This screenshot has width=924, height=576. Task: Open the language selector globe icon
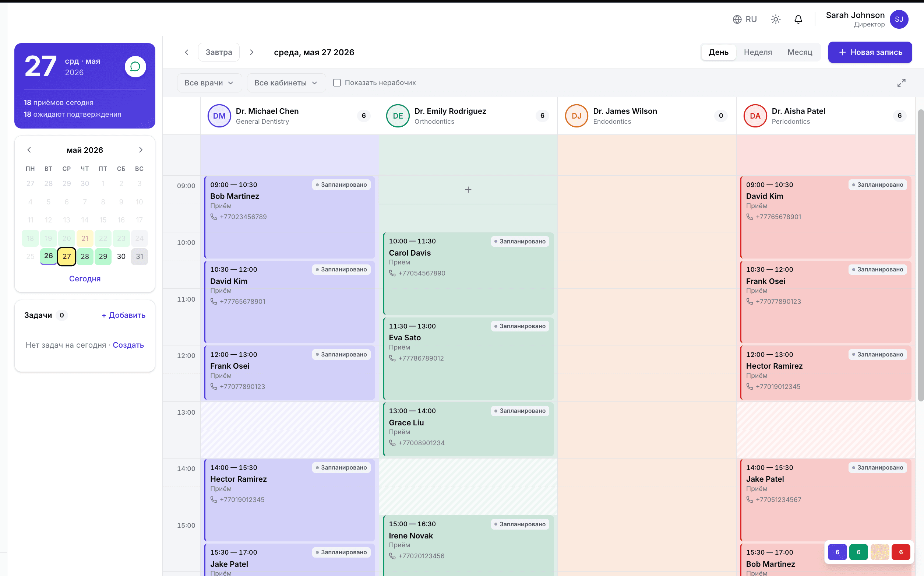[737, 20]
